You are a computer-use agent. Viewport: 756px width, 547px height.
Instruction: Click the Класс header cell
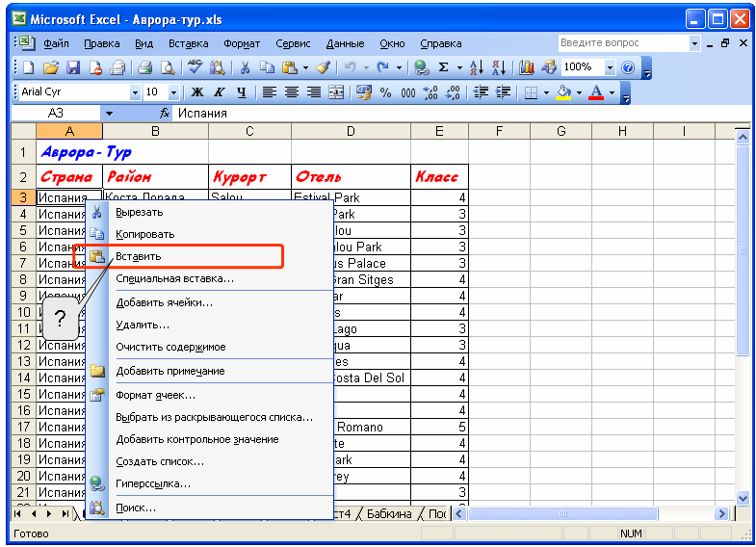coord(439,176)
